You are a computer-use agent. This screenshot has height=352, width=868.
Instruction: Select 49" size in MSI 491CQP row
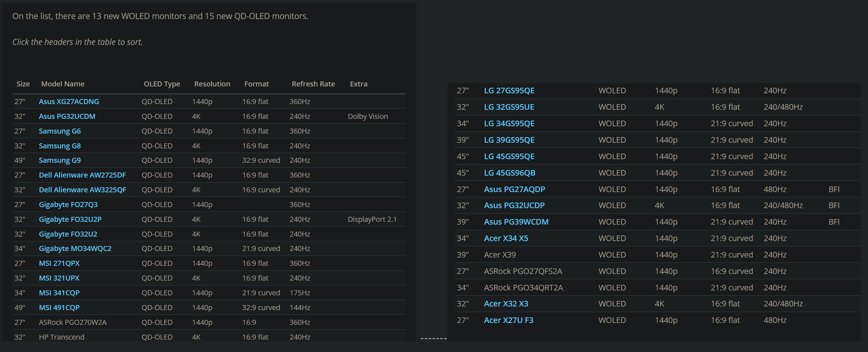[20, 307]
